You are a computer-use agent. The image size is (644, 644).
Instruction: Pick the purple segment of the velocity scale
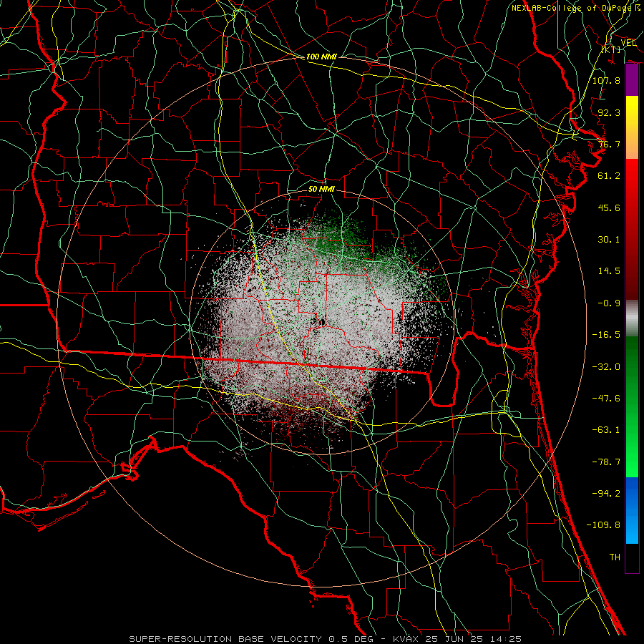[x=632, y=80]
